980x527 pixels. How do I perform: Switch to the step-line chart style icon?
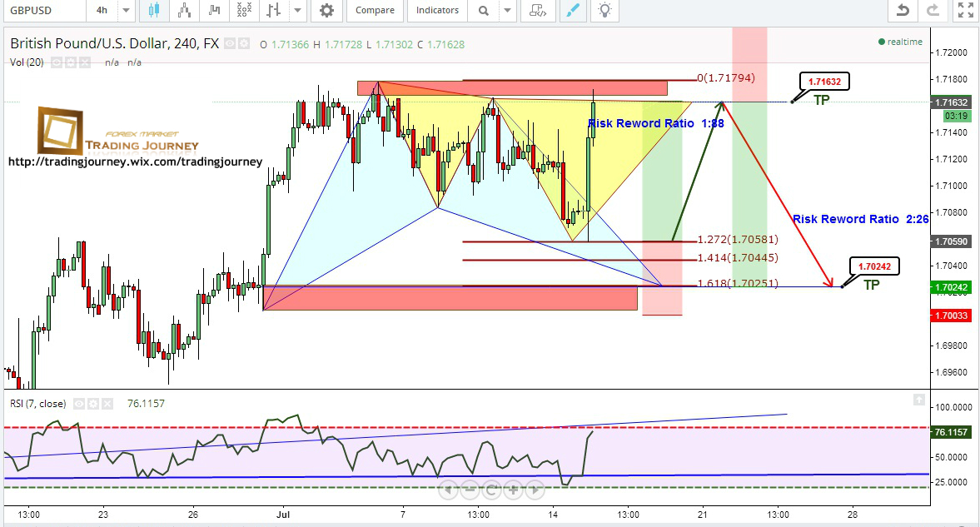(x=214, y=10)
